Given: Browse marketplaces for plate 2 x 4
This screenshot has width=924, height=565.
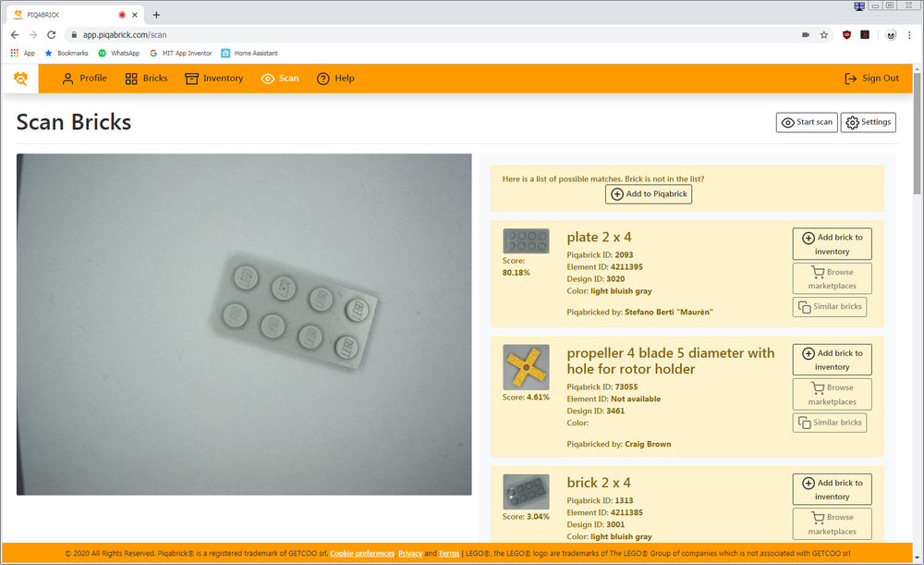Looking at the screenshot, I should [x=833, y=278].
